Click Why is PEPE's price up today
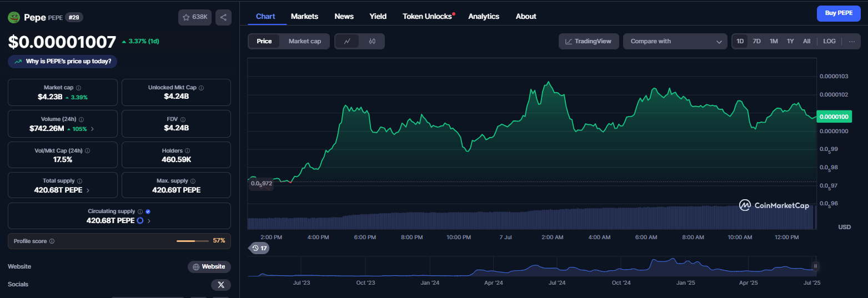The image size is (868, 298). (x=62, y=61)
